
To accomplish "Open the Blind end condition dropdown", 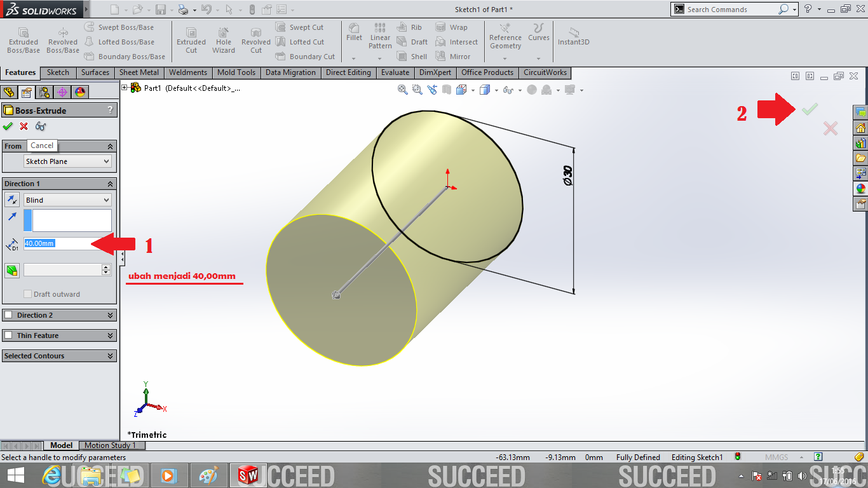I will pos(67,200).
